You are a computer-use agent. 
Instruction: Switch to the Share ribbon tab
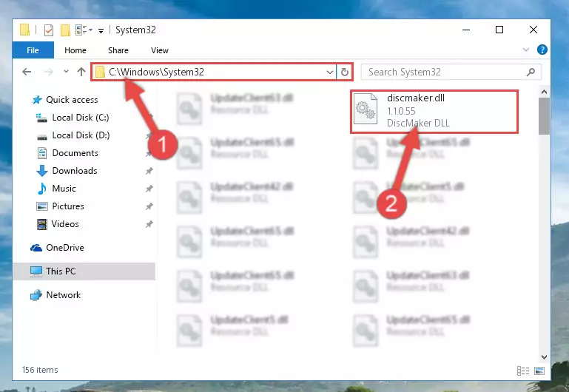(118, 50)
